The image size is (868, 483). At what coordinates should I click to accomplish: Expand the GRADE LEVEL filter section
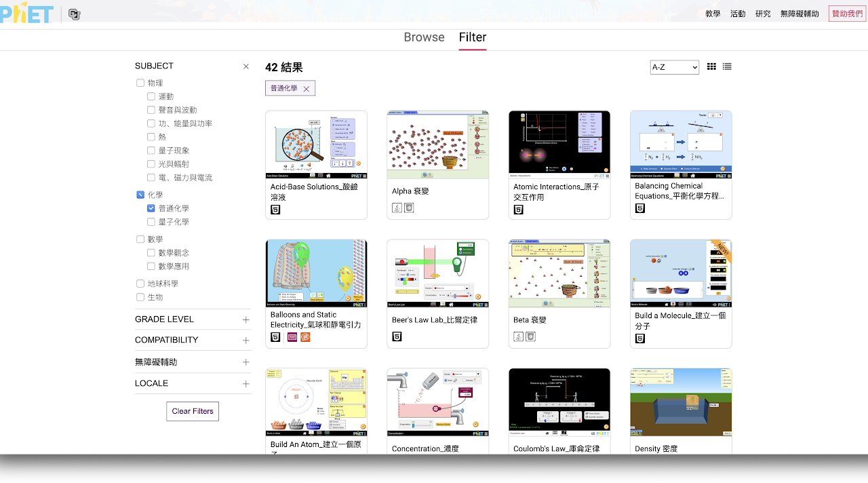pos(245,320)
